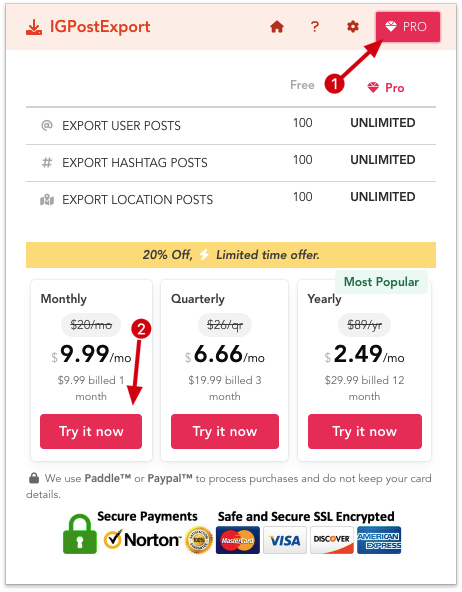Click the Visa card logo

pos(285,541)
